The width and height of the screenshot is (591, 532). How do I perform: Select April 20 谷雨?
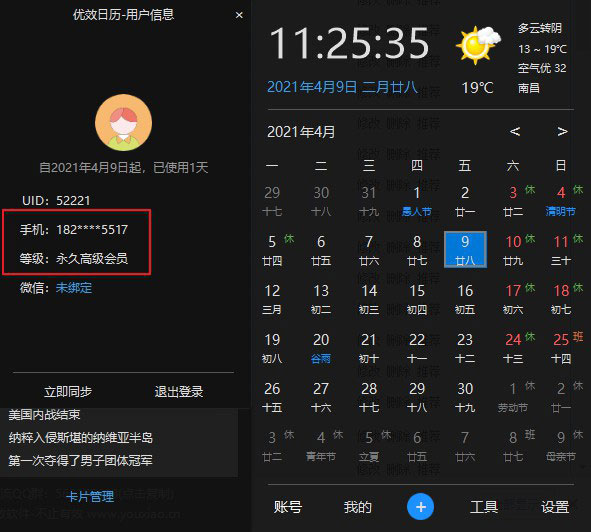pos(321,348)
